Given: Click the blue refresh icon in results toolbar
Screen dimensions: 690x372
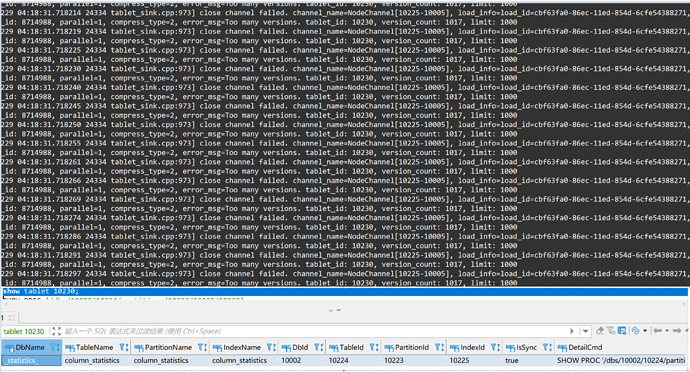Looking at the screenshot, I should 636,331.
